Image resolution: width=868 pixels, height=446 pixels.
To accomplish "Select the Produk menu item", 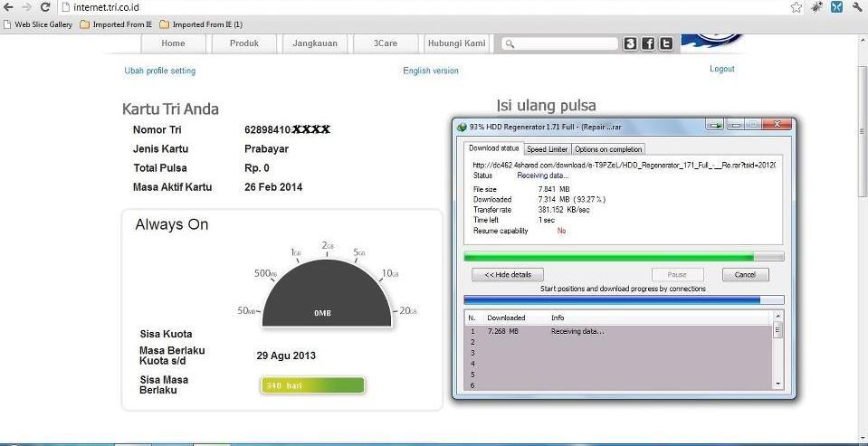I will coord(243,43).
